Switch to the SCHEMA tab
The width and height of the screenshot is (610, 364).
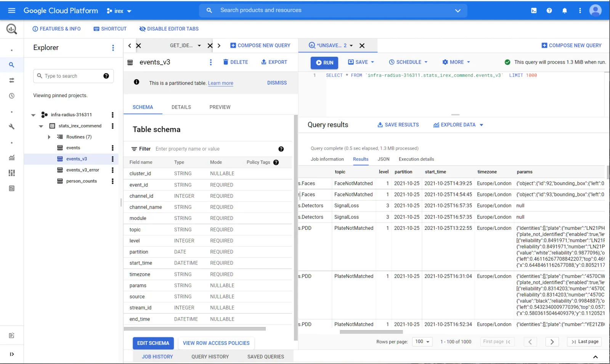pyautogui.click(x=143, y=107)
